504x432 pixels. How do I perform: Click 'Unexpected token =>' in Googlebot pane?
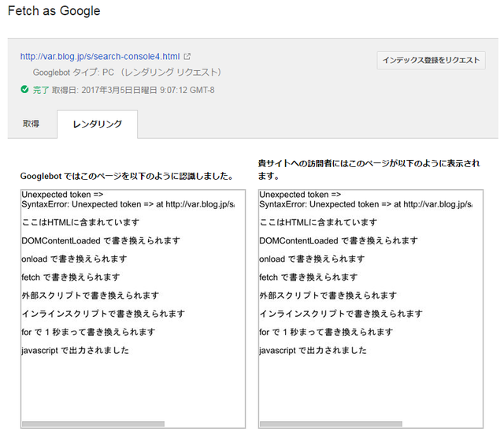62,195
